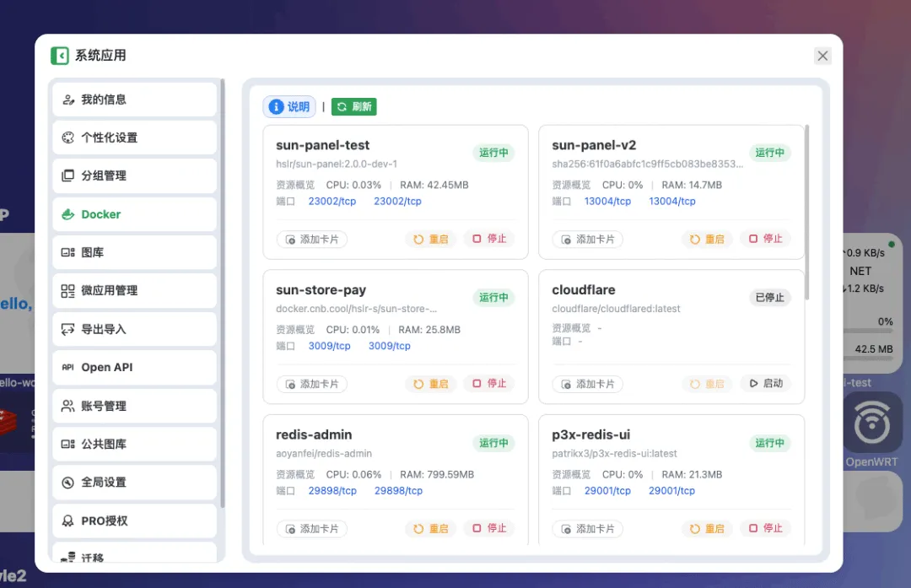Restart the sun-panel-v2 container
This screenshot has height=588, width=911.
click(x=707, y=239)
